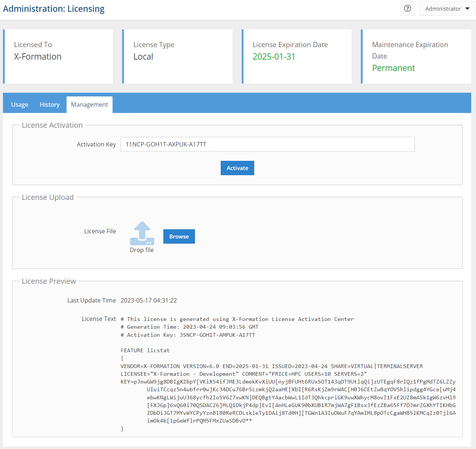Click the License Preview section heading

pos(49,281)
